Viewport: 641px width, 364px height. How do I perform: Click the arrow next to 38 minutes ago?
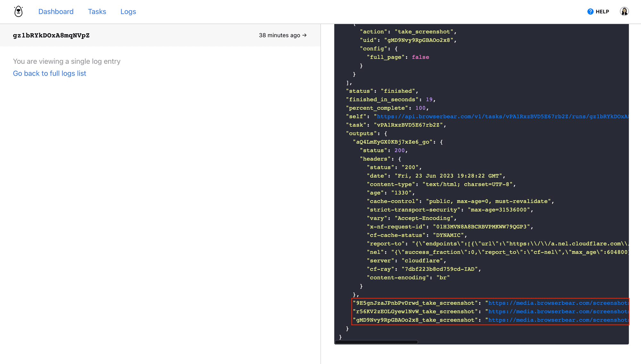(304, 35)
